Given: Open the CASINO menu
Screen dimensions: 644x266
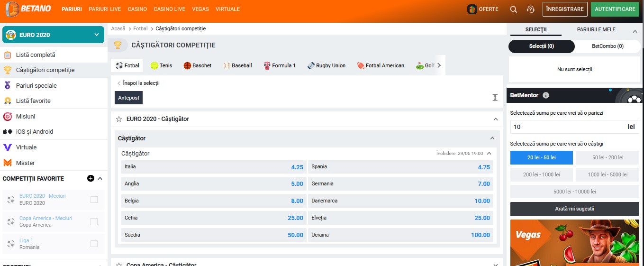Looking at the screenshot, I should [137, 9].
